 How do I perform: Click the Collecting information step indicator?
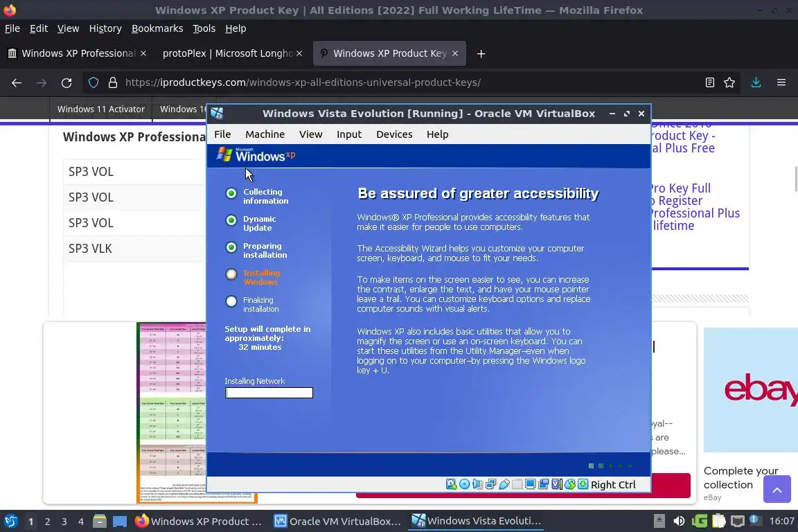pyautogui.click(x=258, y=197)
